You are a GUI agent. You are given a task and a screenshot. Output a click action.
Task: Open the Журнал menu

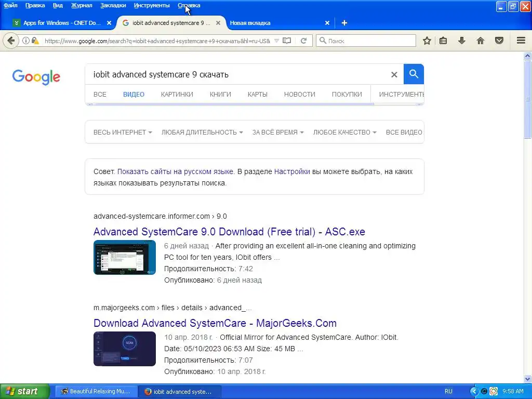click(x=82, y=5)
